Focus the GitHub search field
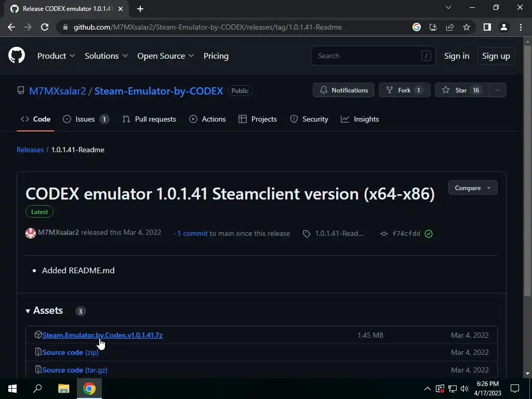The width and height of the screenshot is (532, 399). (373, 56)
